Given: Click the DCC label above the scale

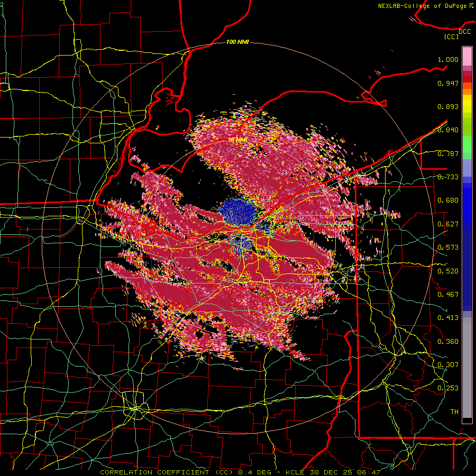Looking at the screenshot, I should click(x=464, y=32).
